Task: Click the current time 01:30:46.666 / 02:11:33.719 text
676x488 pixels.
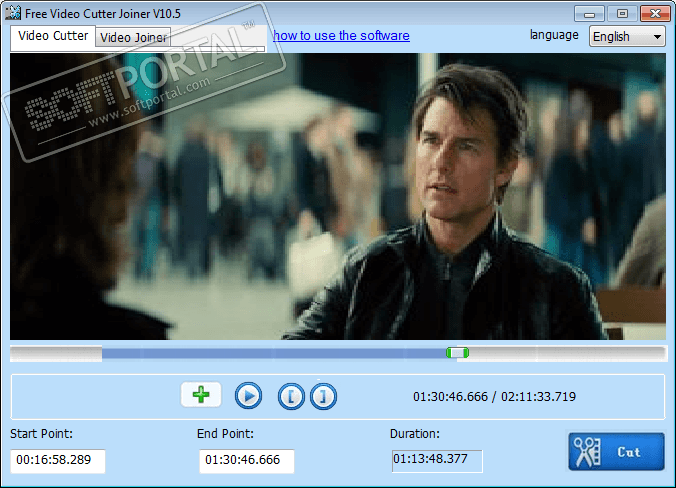Action: pyautogui.click(x=494, y=397)
